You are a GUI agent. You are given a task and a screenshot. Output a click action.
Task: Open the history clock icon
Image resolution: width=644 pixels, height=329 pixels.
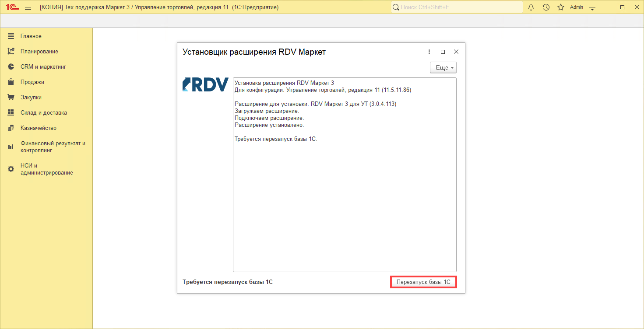click(x=546, y=7)
